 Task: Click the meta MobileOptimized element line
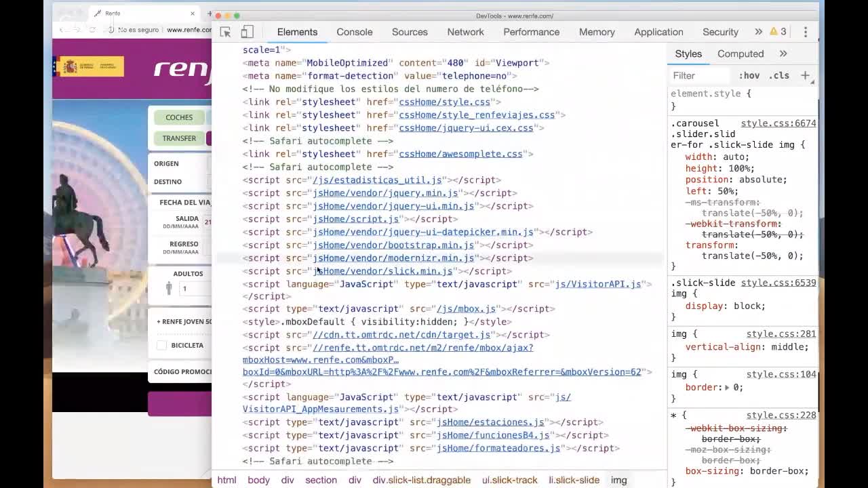396,62
